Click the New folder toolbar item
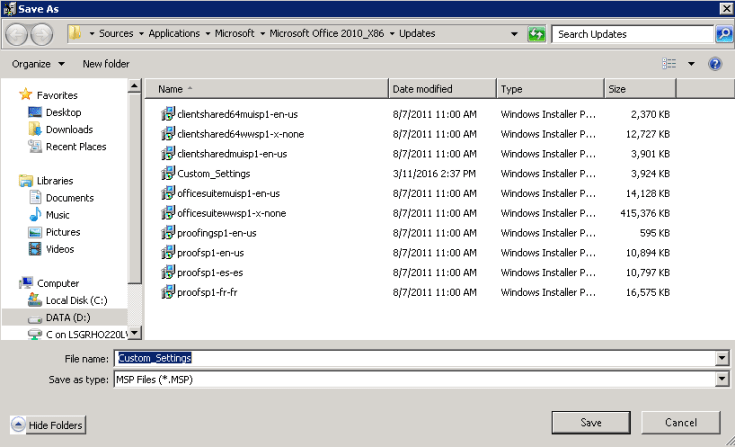Image resolution: width=735 pixels, height=447 pixels. tap(105, 64)
